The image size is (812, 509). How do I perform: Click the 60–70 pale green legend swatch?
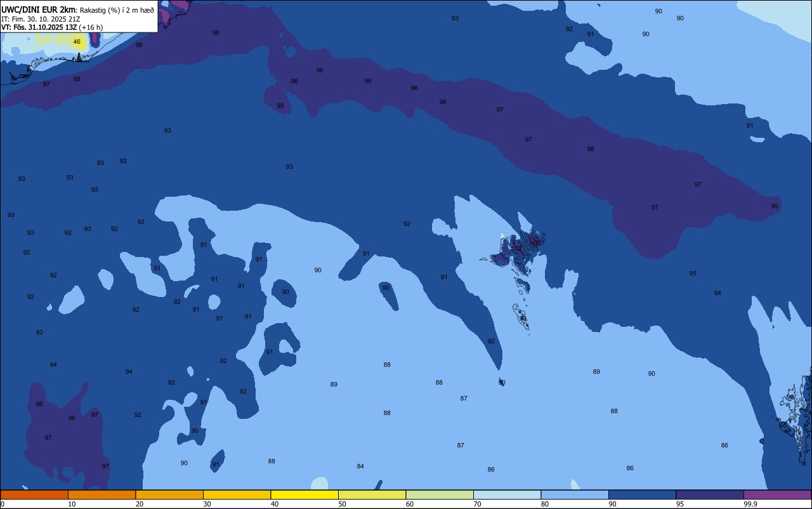pos(440,494)
